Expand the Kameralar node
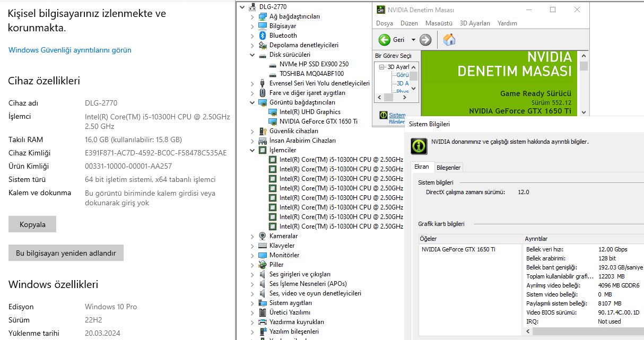The width and height of the screenshot is (644, 340). click(x=252, y=236)
